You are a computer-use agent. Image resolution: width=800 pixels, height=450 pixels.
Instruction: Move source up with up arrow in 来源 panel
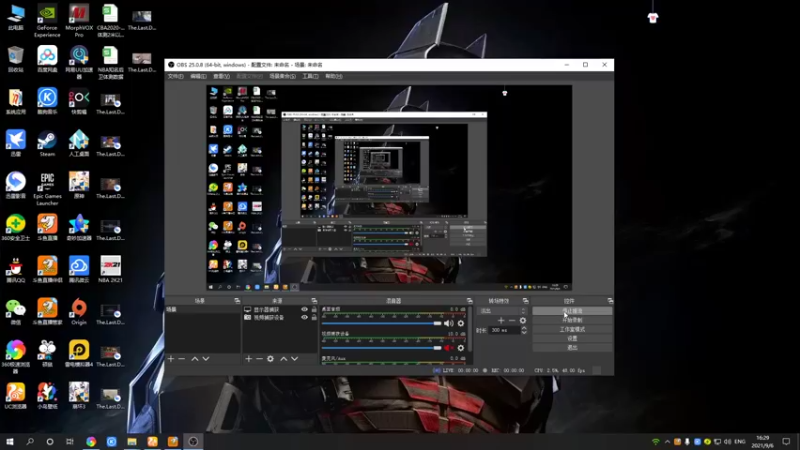pos(284,359)
